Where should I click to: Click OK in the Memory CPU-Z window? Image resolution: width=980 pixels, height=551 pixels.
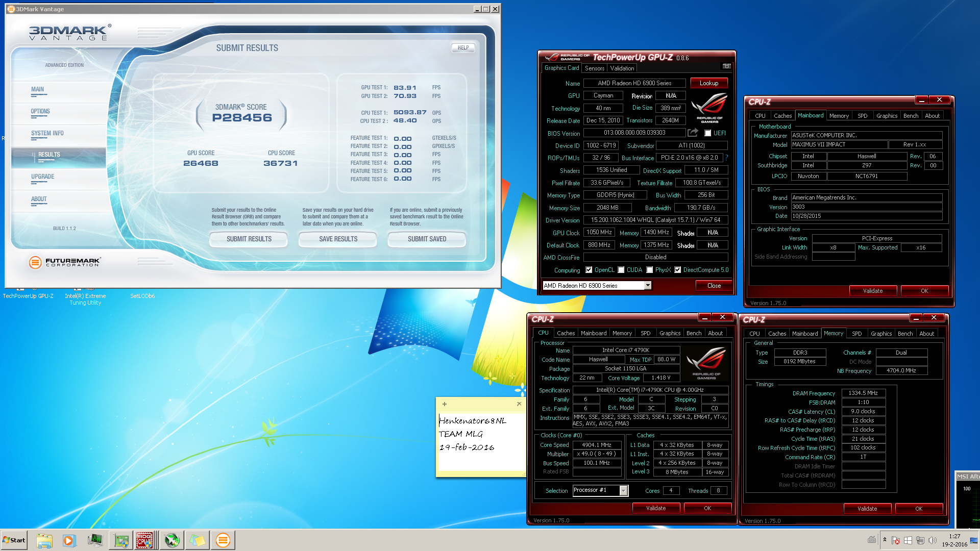point(919,509)
